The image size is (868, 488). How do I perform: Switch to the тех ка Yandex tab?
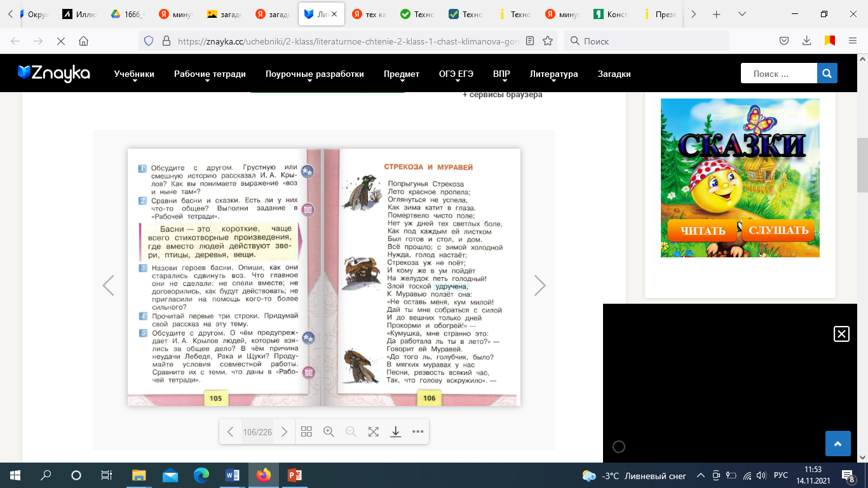[369, 14]
